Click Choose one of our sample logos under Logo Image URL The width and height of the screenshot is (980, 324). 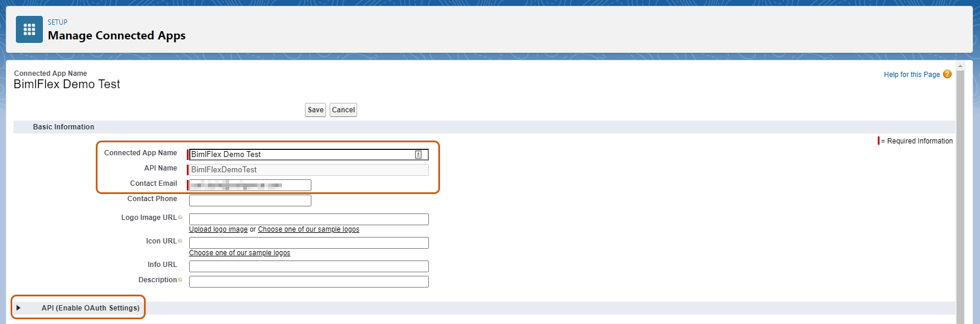(308, 229)
